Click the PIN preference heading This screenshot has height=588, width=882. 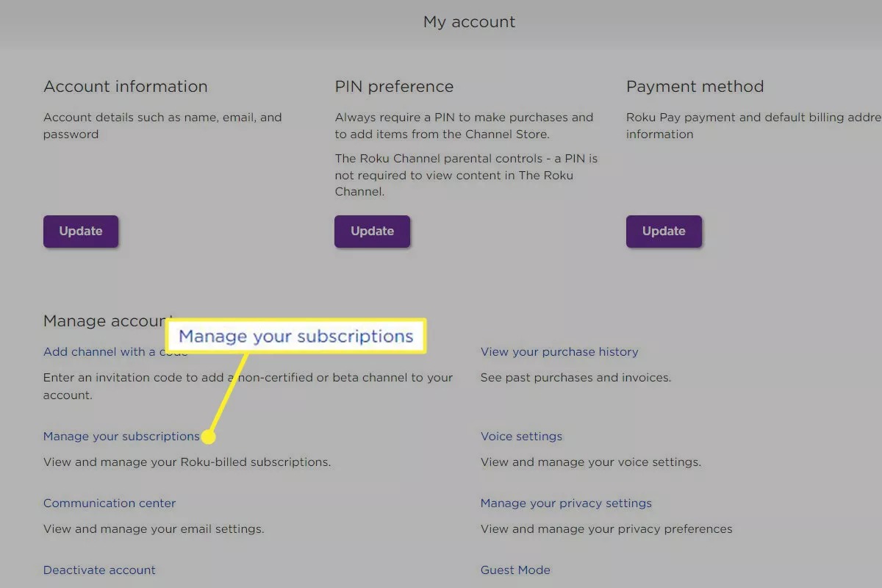coord(394,87)
